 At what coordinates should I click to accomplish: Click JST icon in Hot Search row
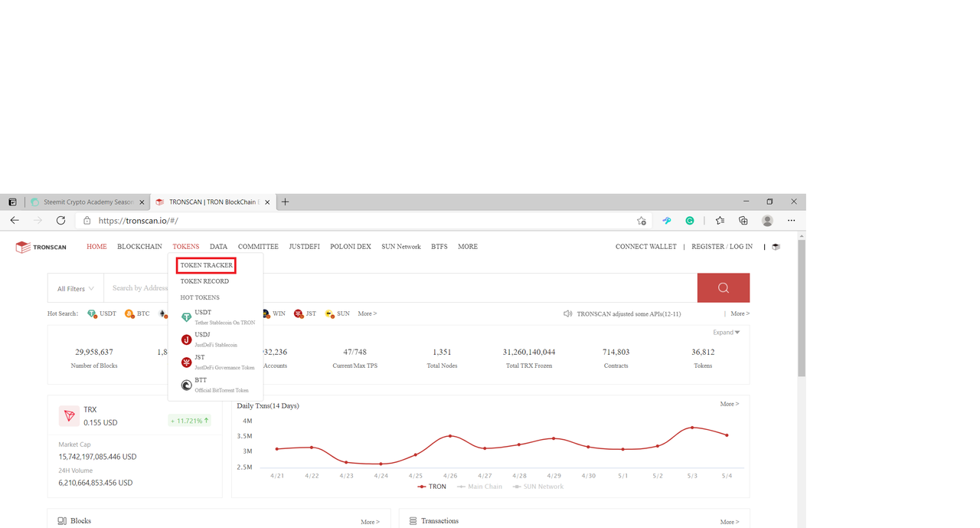(299, 313)
